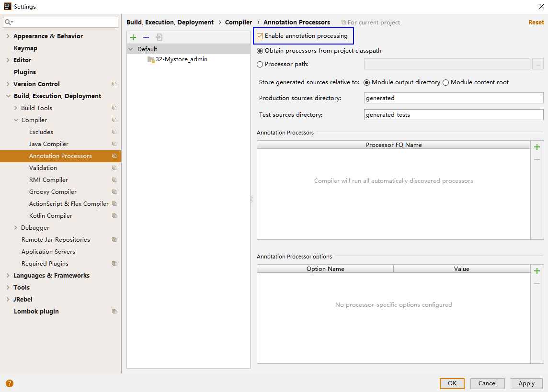This screenshot has height=392, width=548.
Task: Add processor FQ name with green plus
Action: pos(537,147)
